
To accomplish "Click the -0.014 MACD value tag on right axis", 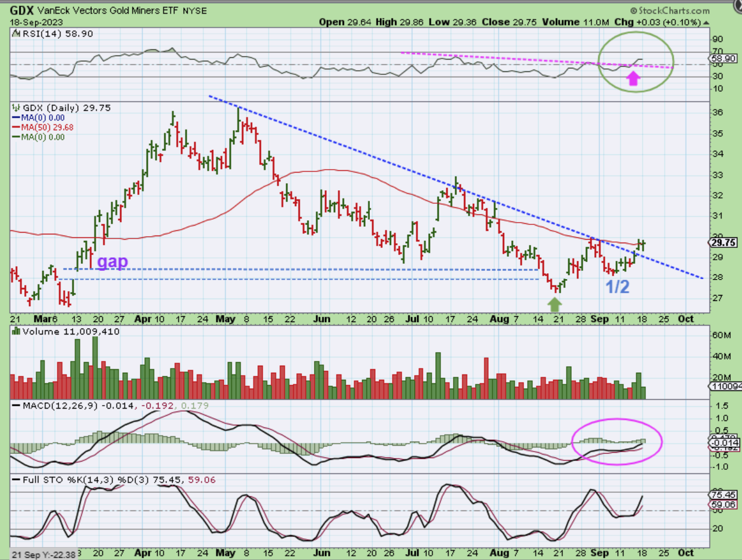I will click(x=723, y=442).
